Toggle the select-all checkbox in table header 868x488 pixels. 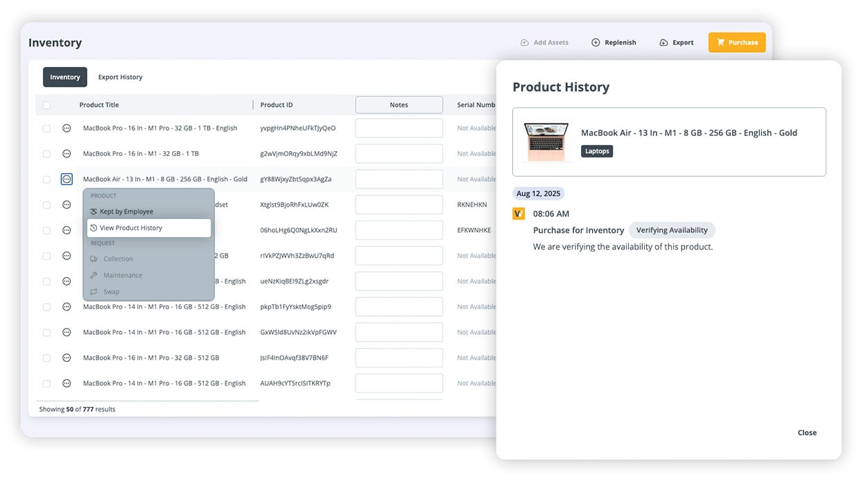coord(46,105)
